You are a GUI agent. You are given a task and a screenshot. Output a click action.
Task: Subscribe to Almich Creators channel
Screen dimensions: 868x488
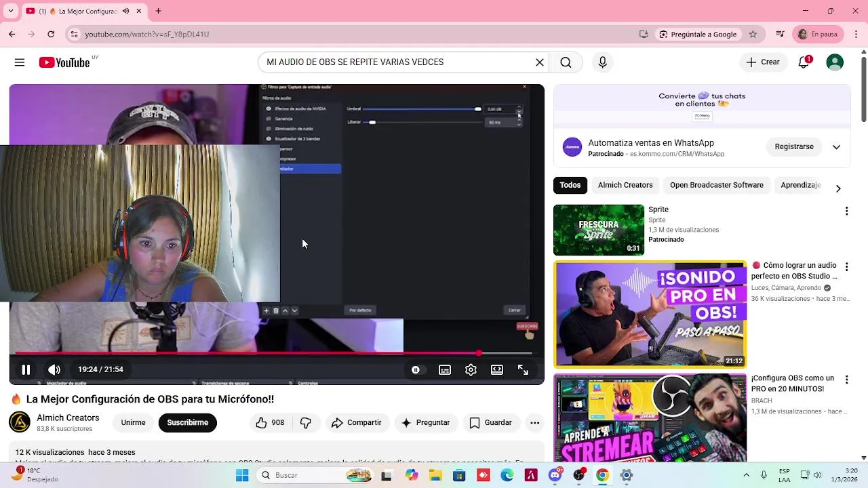tap(188, 422)
